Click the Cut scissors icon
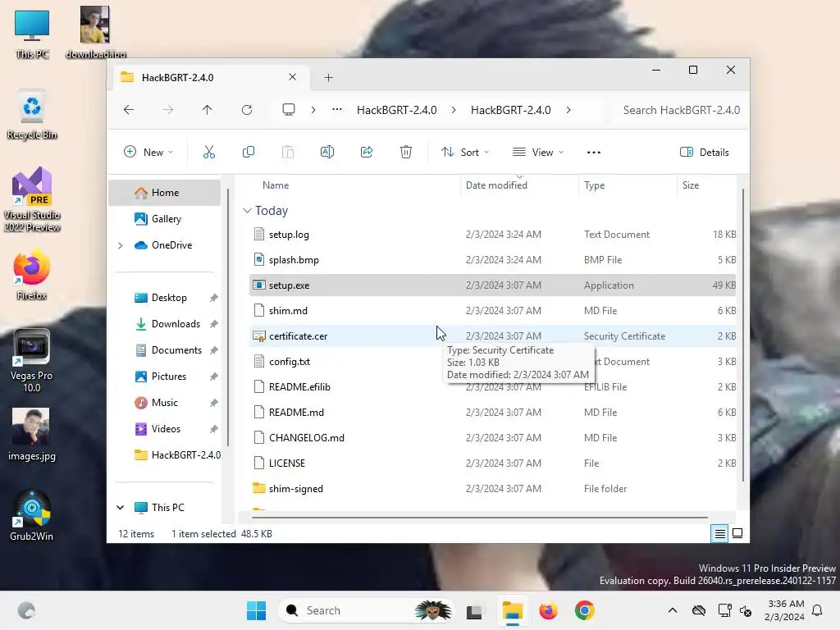This screenshot has height=630, width=840. (x=209, y=152)
